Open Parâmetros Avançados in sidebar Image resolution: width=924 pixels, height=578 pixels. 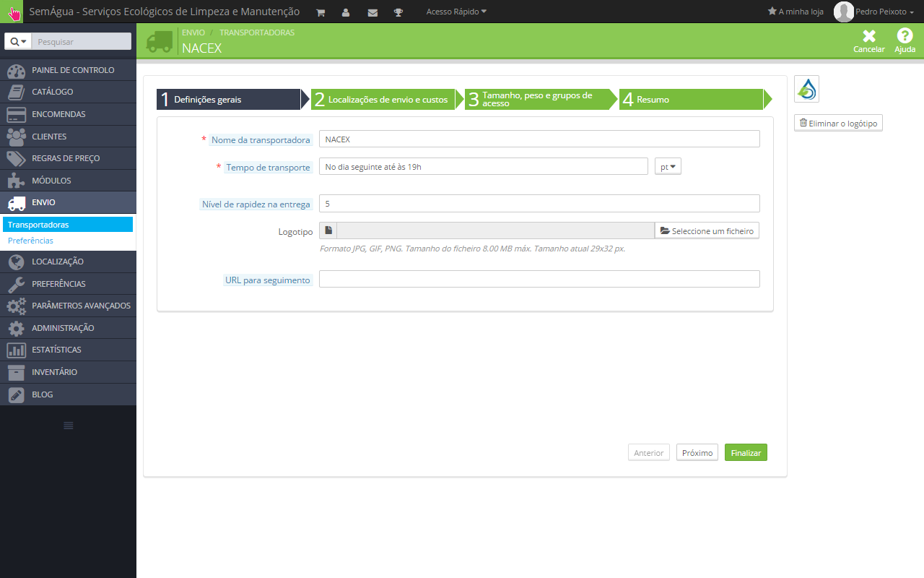[69, 306]
